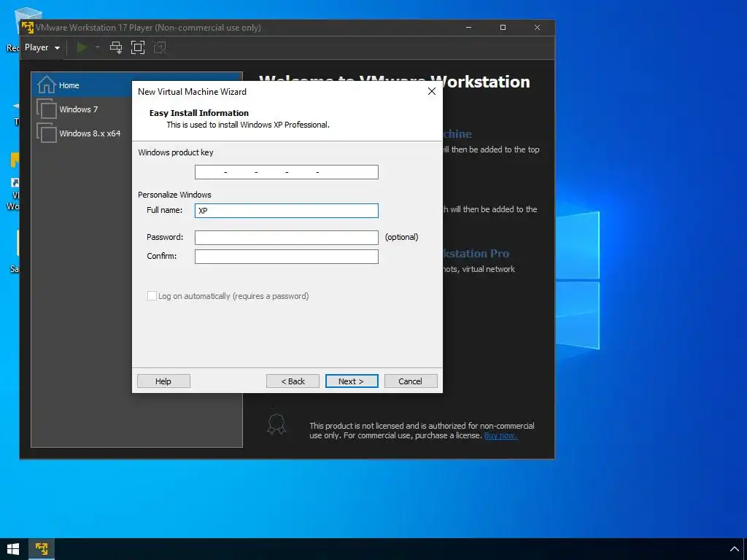Close the New Virtual Machine Wizard dialog
This screenshot has width=747, height=560.
(432, 91)
